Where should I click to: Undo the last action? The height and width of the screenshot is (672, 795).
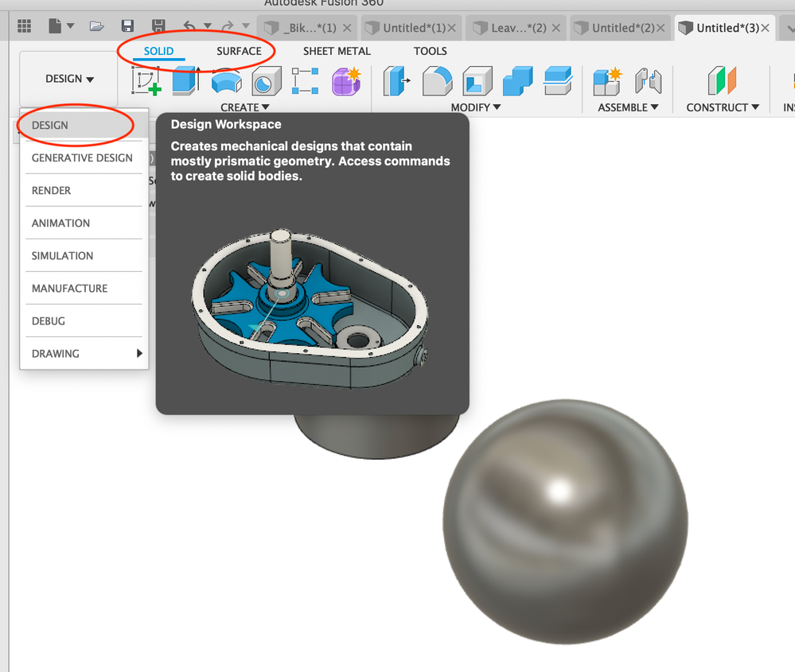click(x=189, y=25)
